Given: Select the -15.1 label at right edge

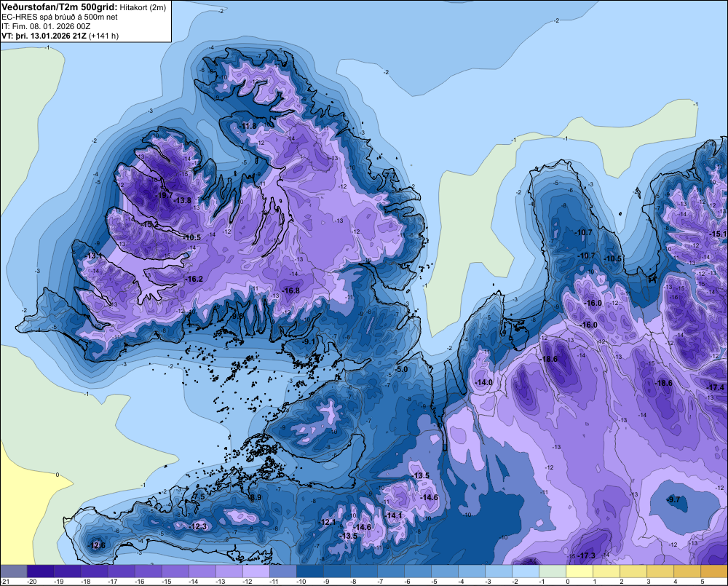Looking at the screenshot, I should [x=719, y=234].
